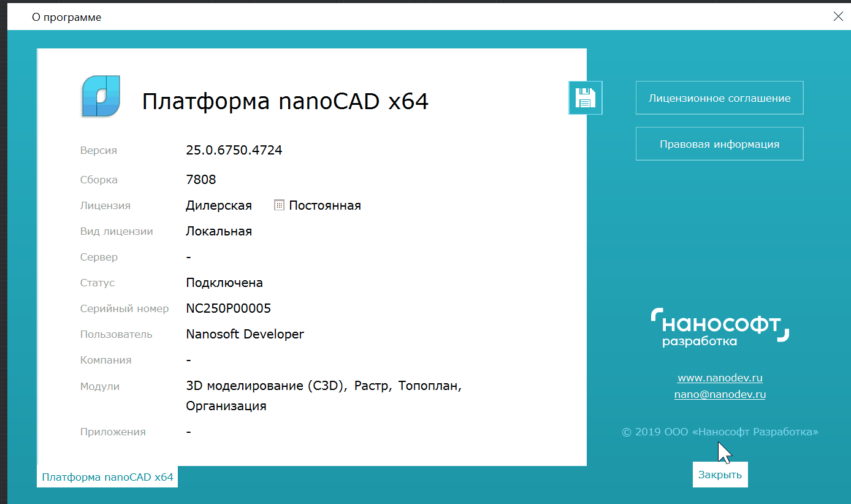This screenshot has width=851, height=504.
Task: Click version value 25.0.6750.4724
Action: click(x=234, y=150)
